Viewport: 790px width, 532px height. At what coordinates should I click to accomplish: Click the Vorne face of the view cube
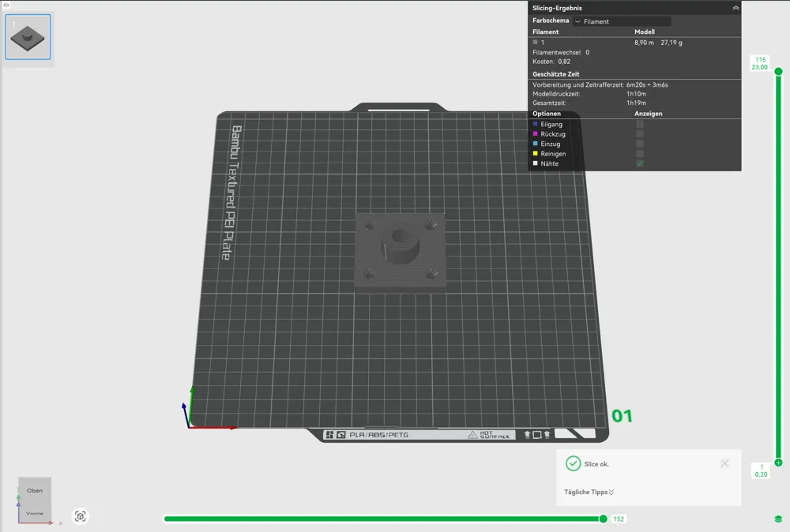click(x=35, y=513)
